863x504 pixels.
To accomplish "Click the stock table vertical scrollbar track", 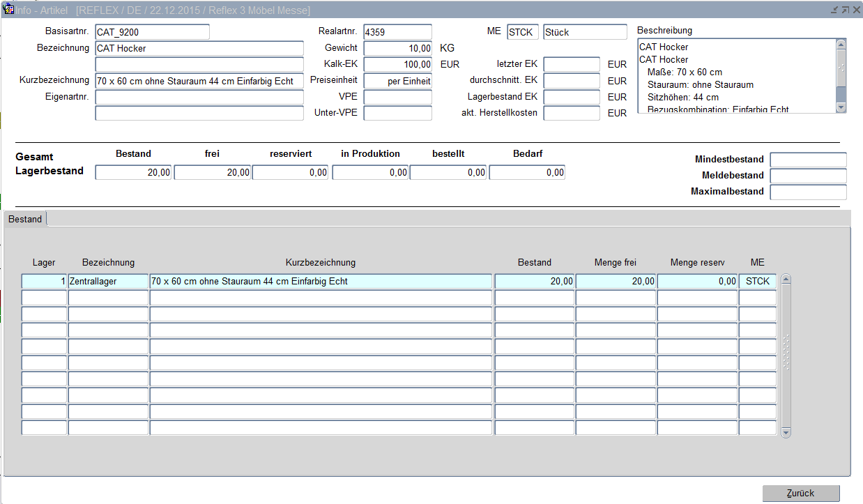I will tap(786, 356).
